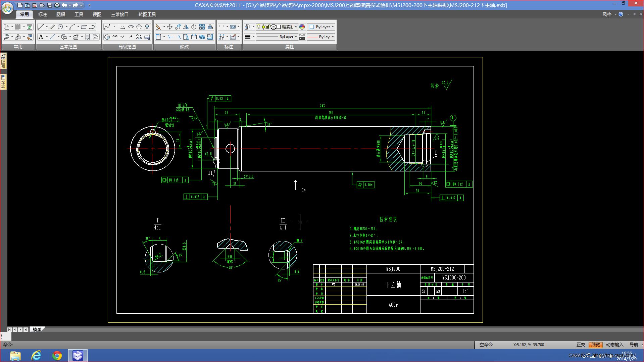Click the save icon in quick access toolbar
This screenshot has height=362, width=644.
pyautogui.click(x=50, y=5)
